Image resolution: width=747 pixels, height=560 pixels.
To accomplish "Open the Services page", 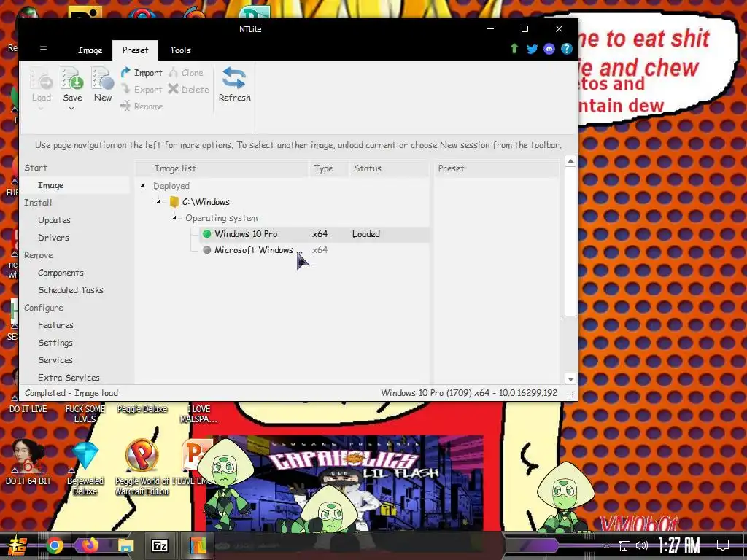I will click(55, 360).
